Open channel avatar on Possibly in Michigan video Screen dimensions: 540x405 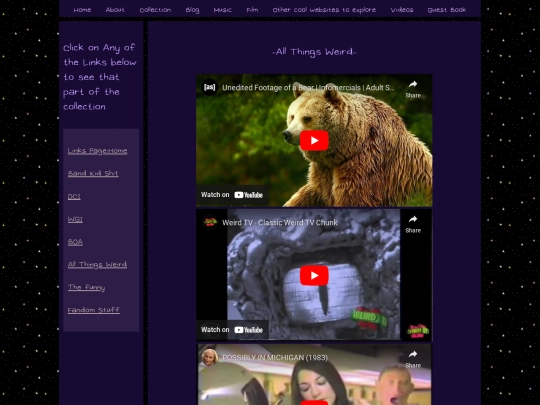(209, 357)
